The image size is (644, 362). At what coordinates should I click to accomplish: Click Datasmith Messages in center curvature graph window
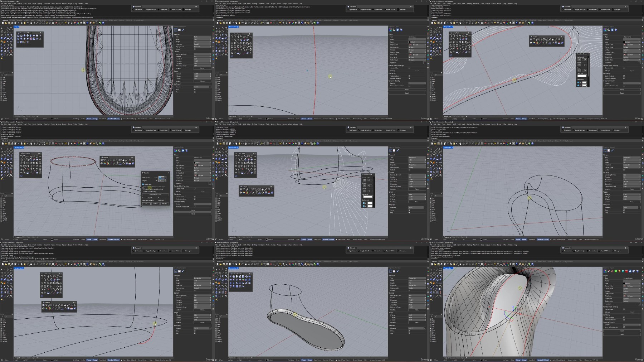point(401,130)
